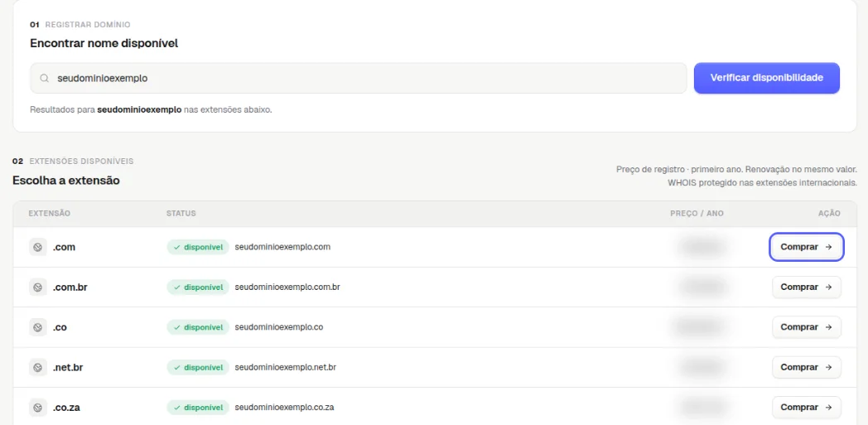Click the AÇÃO column header
The width and height of the screenshot is (868, 425).
tap(829, 214)
